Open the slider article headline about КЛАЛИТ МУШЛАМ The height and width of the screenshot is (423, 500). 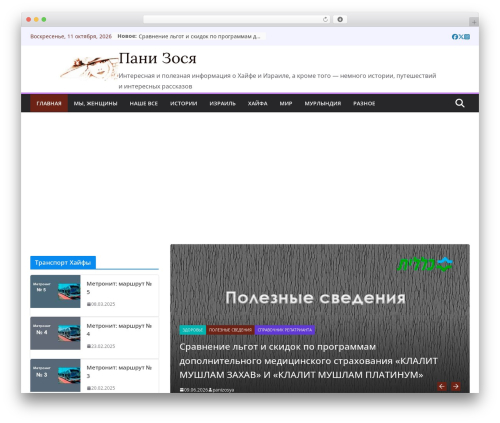tap(308, 361)
